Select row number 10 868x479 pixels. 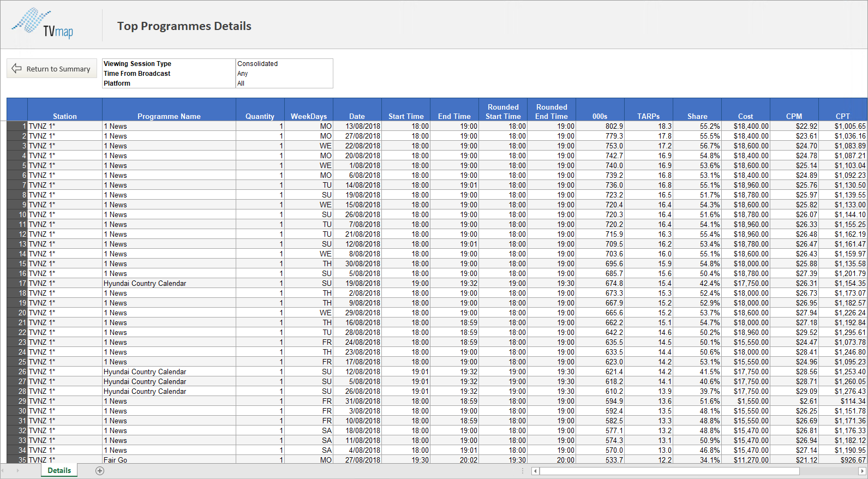coord(17,214)
